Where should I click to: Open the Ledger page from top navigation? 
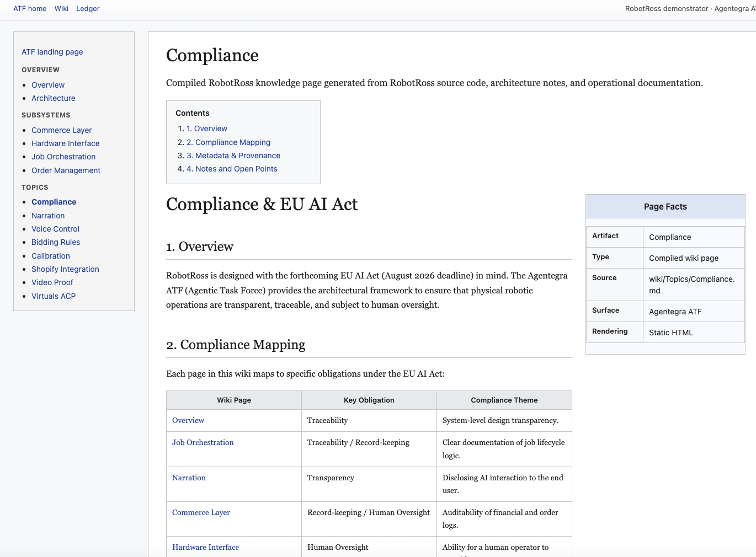click(87, 8)
